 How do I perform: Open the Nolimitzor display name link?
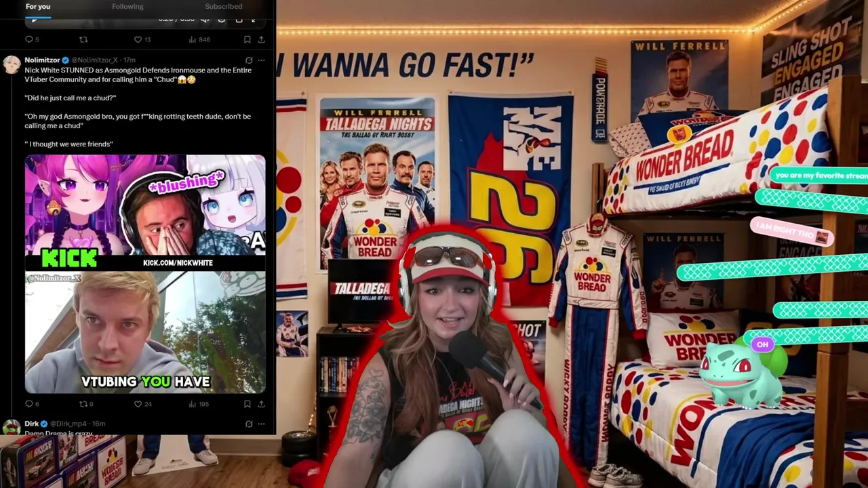[x=42, y=60]
